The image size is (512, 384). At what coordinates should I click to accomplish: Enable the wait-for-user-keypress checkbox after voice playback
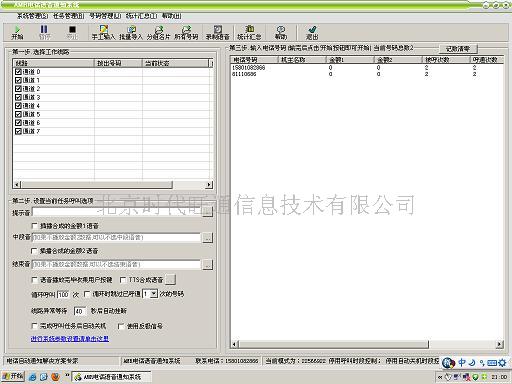(34, 280)
